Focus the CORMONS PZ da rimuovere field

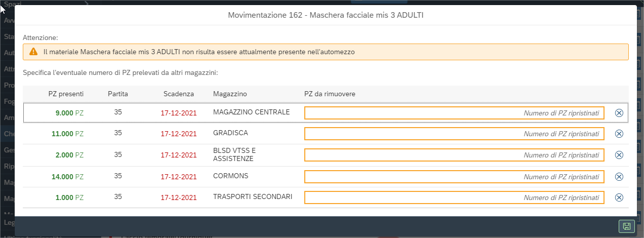pos(454,177)
